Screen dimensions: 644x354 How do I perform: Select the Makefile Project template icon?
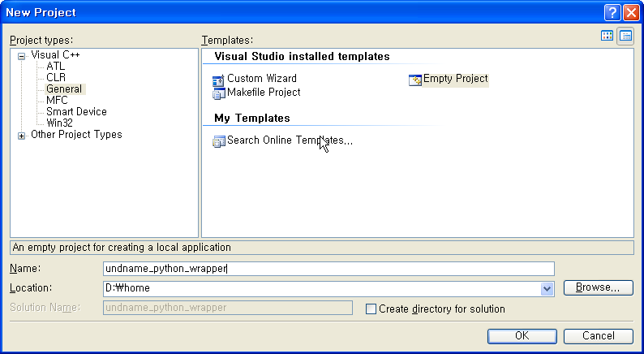(x=218, y=93)
